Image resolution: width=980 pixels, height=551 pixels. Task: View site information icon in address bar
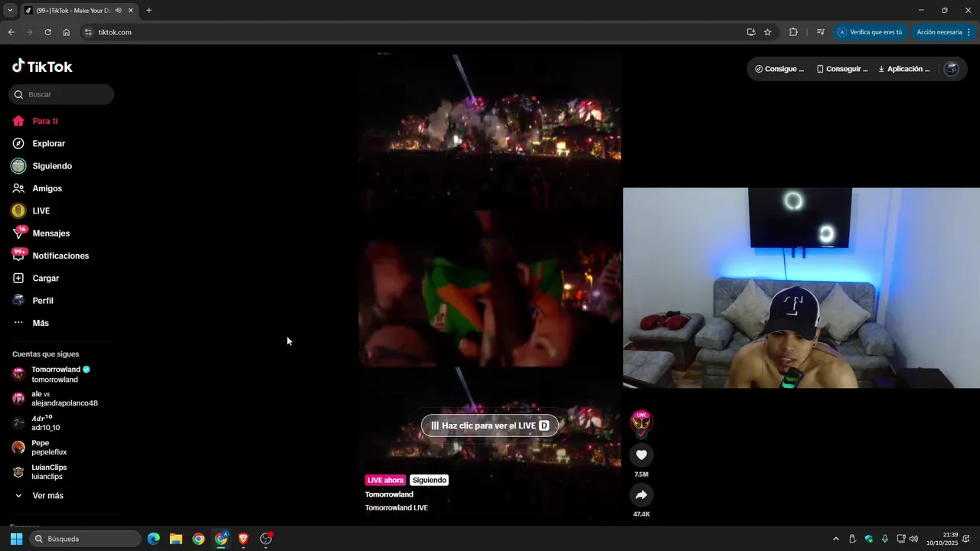88,32
